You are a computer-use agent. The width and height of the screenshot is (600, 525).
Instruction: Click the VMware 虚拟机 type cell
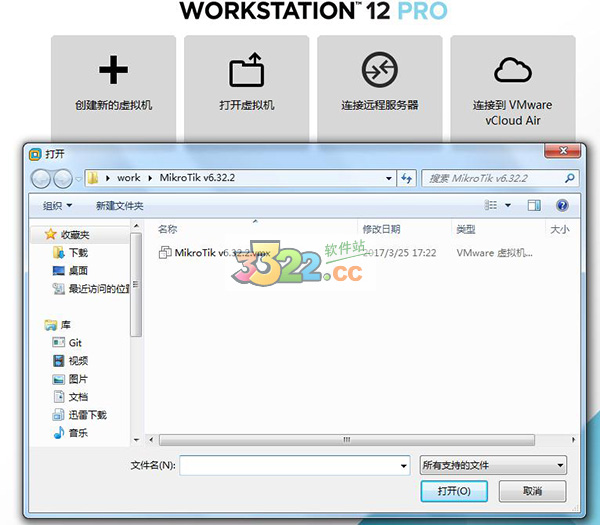494,253
